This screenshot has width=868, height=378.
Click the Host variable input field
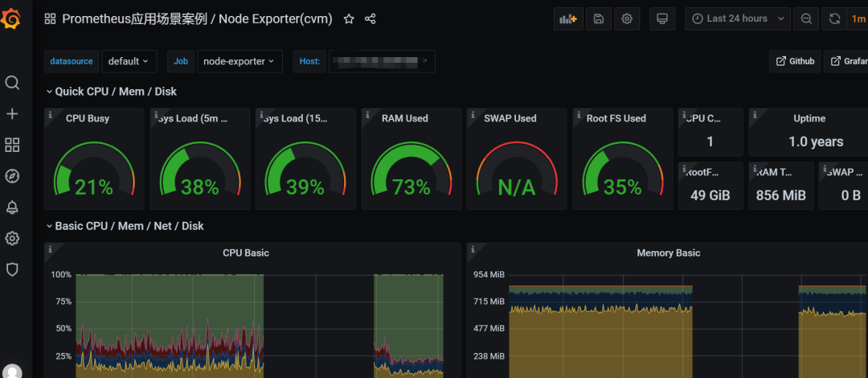click(382, 61)
